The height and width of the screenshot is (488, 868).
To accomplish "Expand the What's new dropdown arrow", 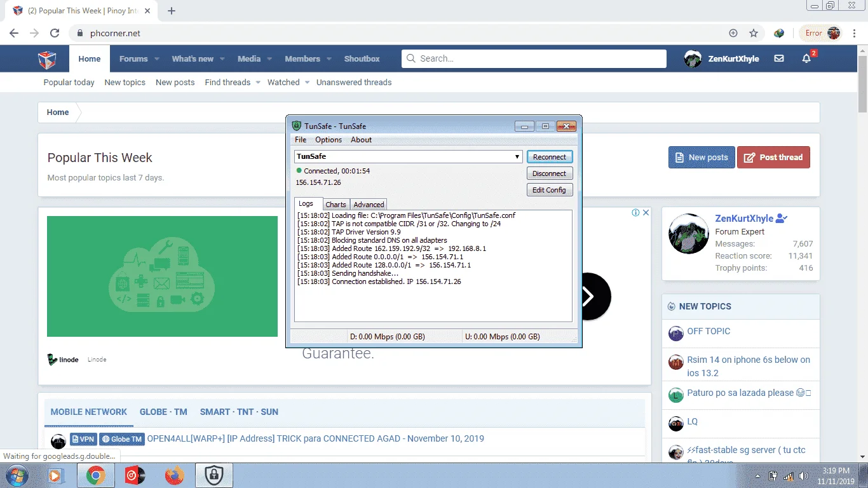I will (x=222, y=59).
